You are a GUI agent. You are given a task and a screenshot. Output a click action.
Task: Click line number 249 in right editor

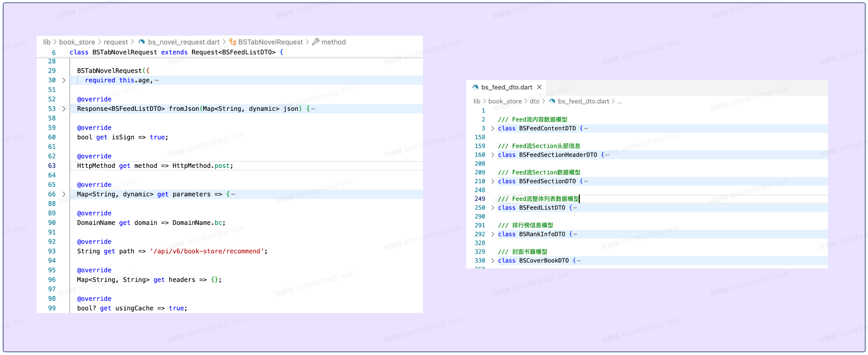pyautogui.click(x=480, y=199)
